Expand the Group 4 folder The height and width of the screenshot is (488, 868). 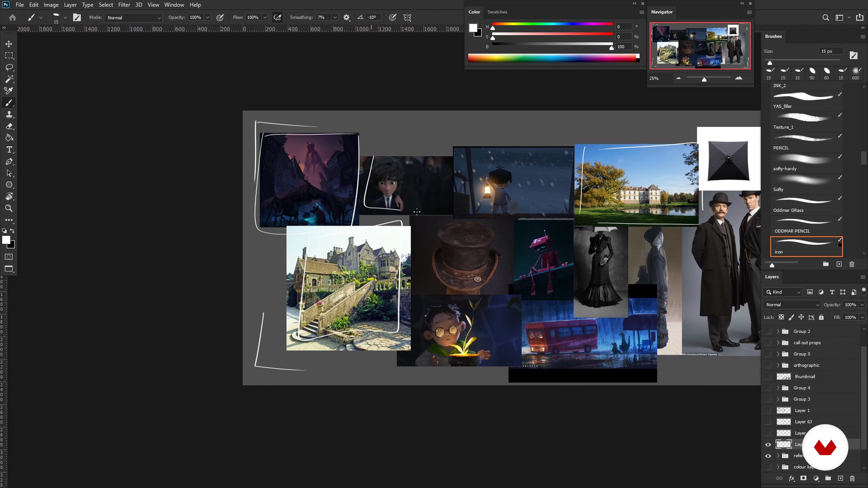pyautogui.click(x=778, y=388)
